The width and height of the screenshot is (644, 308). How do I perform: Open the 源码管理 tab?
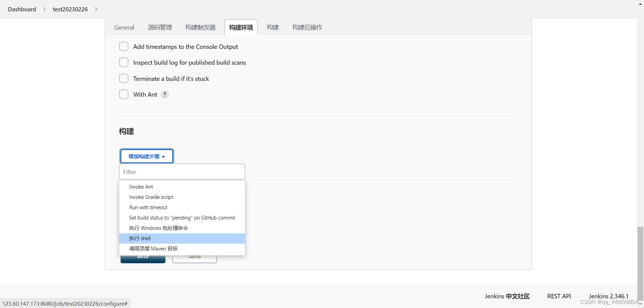[160, 28]
